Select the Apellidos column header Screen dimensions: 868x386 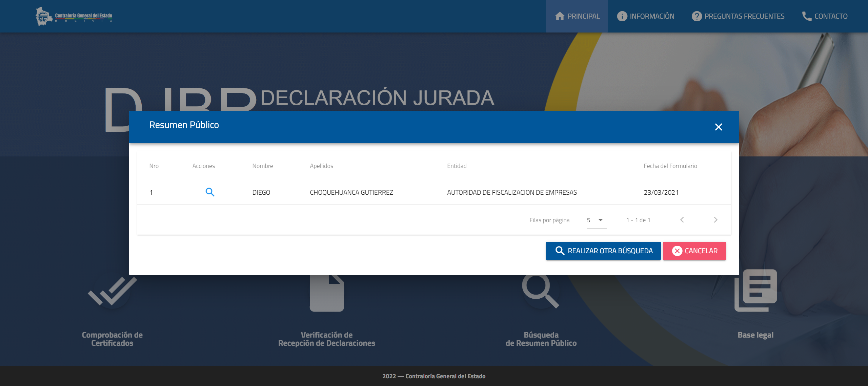point(322,166)
